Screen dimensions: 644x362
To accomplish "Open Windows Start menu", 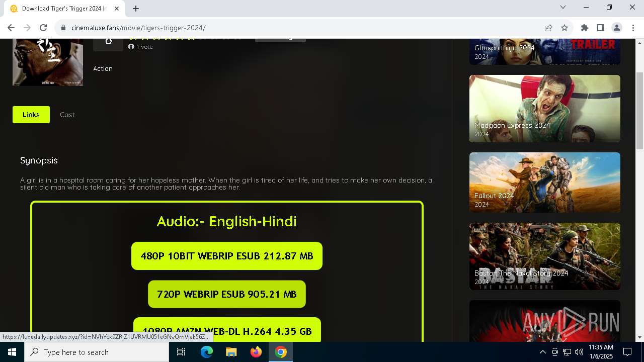I will pos(12,352).
